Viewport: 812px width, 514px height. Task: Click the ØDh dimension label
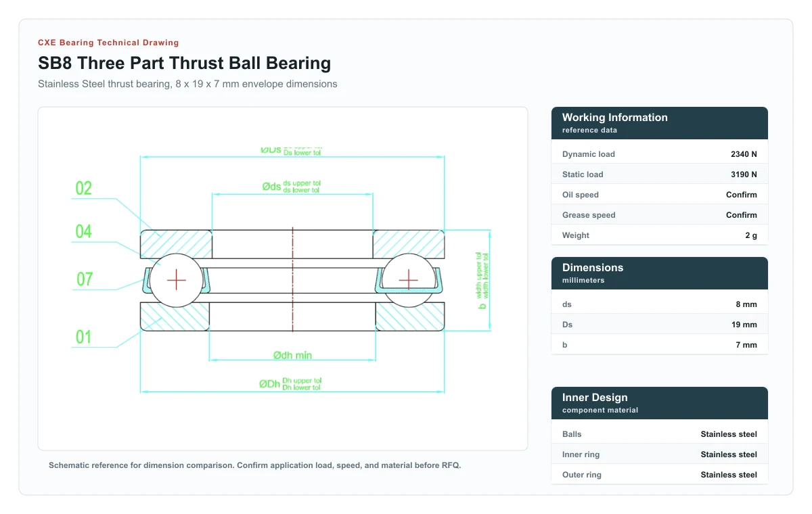(290, 383)
